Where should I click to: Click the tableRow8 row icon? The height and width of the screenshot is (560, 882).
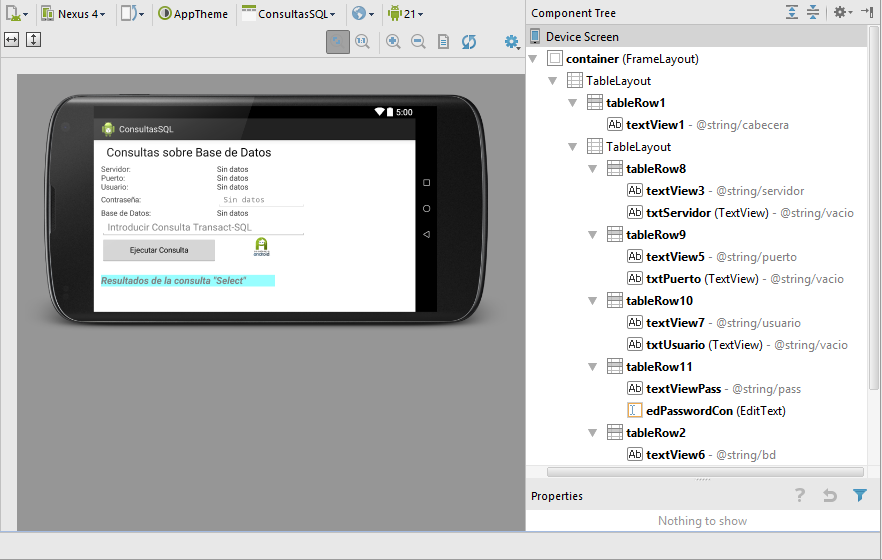click(615, 169)
